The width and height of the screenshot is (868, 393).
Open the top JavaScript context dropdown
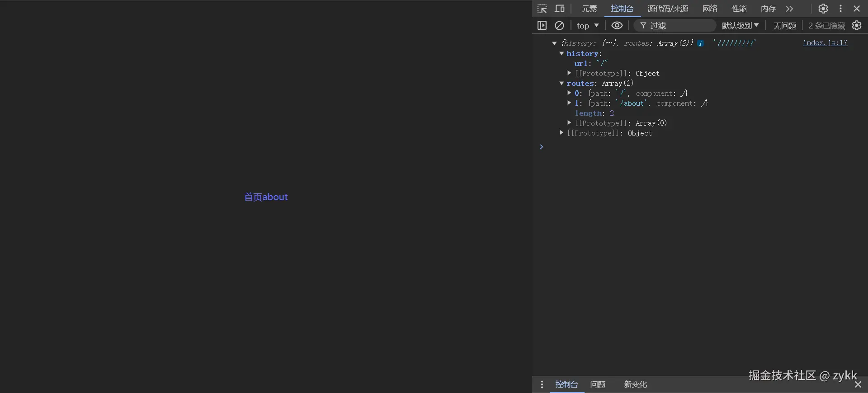point(588,26)
